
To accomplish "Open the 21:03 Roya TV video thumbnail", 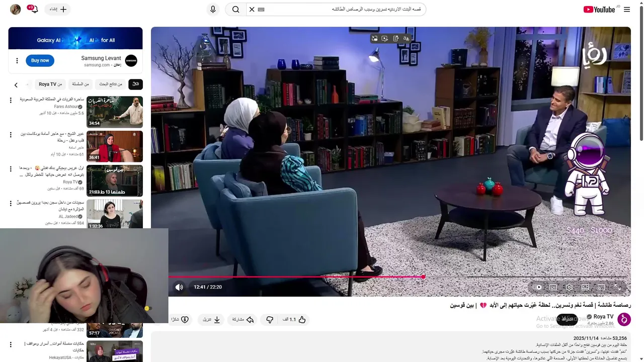I will coord(115,181).
